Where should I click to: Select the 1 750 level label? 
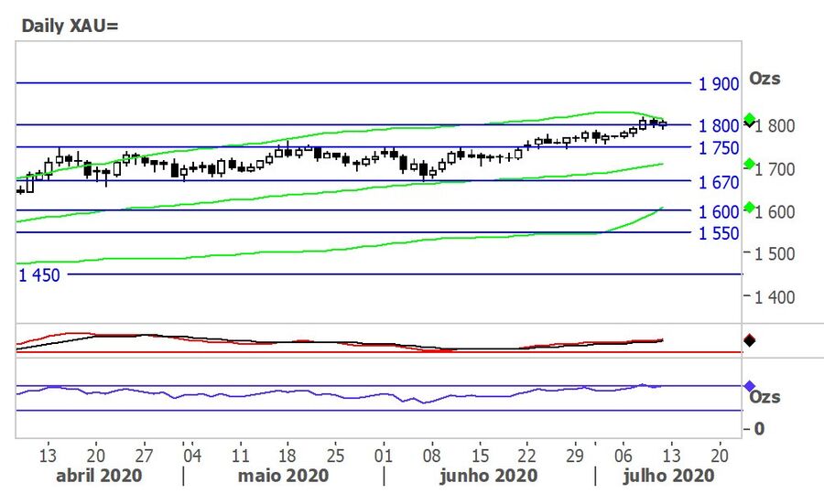point(719,148)
